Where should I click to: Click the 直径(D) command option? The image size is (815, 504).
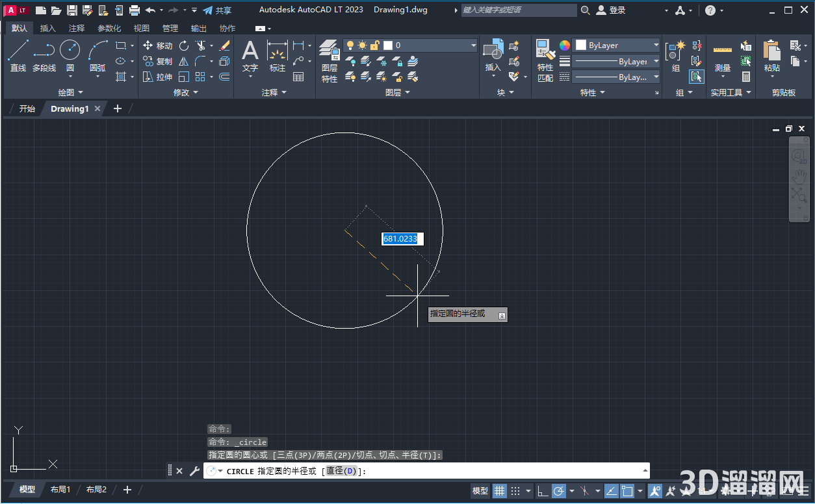pyautogui.click(x=341, y=471)
